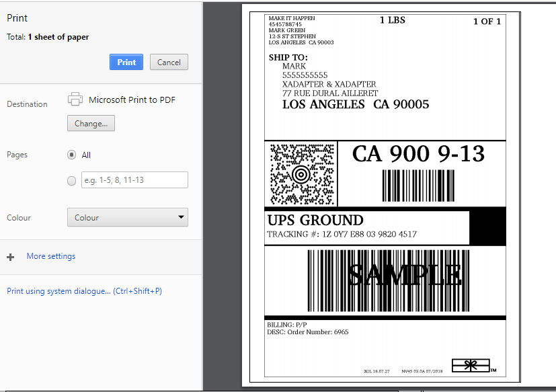
Task: Click the MaxiCode bullseye symbol on the label
Action: point(302,174)
